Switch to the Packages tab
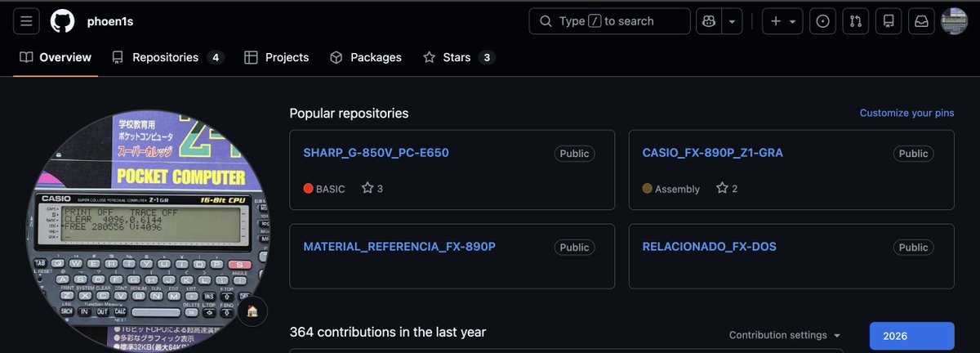The image size is (980, 353). tap(365, 57)
